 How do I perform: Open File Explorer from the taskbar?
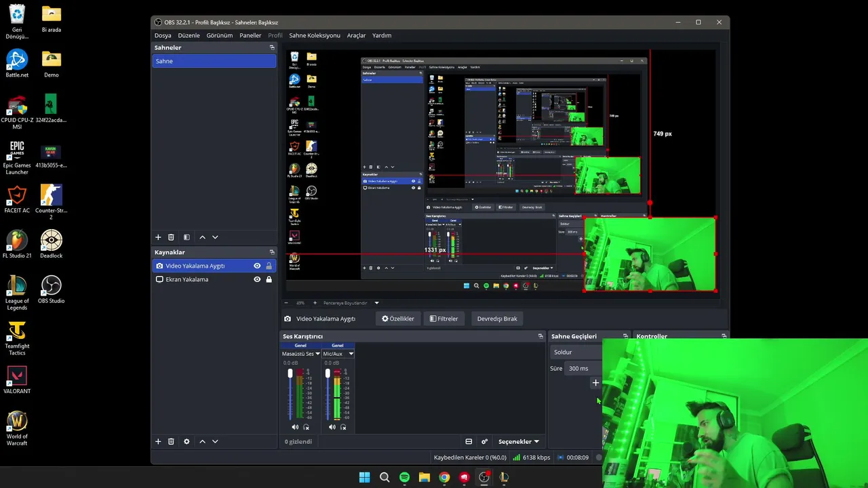424,477
